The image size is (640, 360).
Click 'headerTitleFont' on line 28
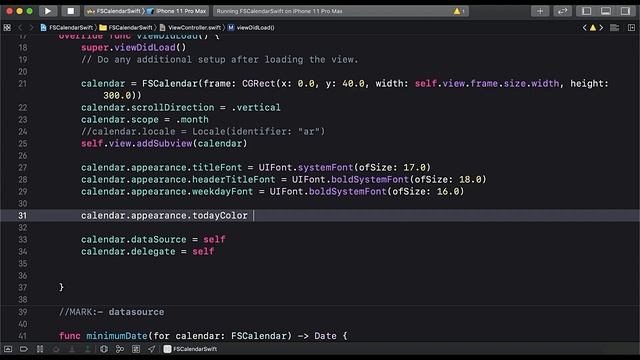click(234, 180)
